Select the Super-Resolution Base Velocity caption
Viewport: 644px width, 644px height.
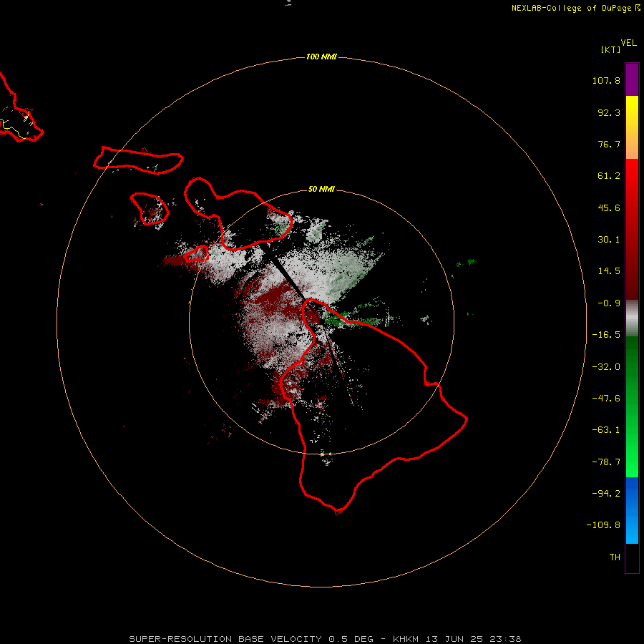325,639
